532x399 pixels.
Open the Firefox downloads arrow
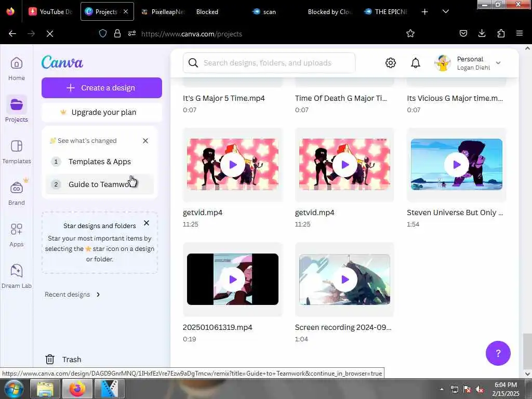(x=482, y=33)
